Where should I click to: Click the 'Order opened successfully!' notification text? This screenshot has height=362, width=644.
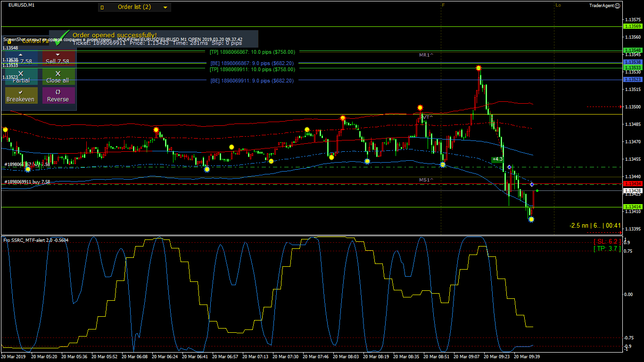(x=115, y=35)
